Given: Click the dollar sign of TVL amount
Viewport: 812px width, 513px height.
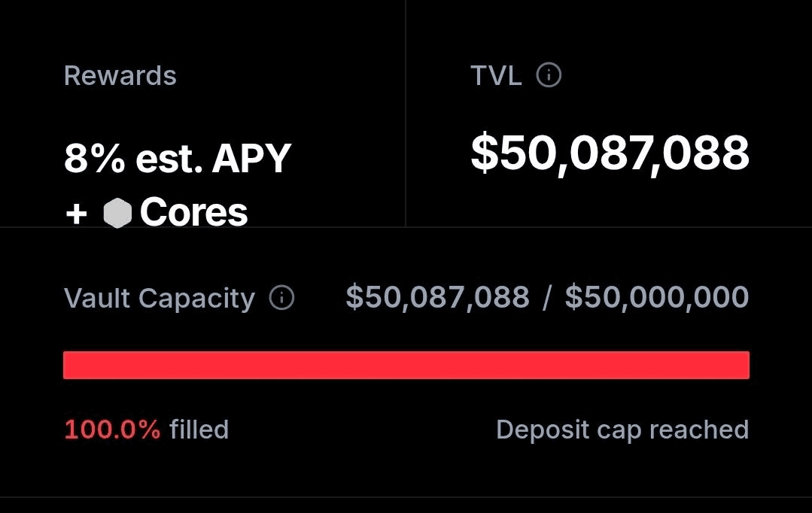Looking at the screenshot, I should pyautogui.click(x=484, y=153).
